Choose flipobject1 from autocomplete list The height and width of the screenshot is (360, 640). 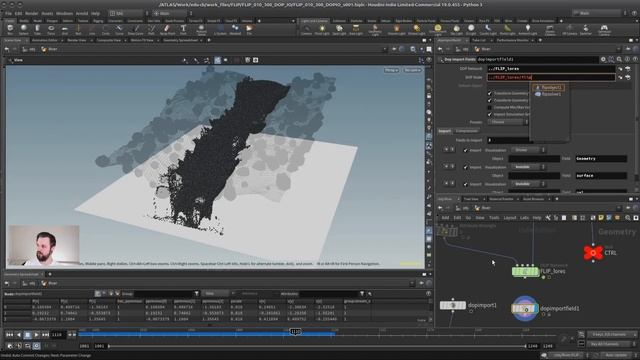click(549, 87)
